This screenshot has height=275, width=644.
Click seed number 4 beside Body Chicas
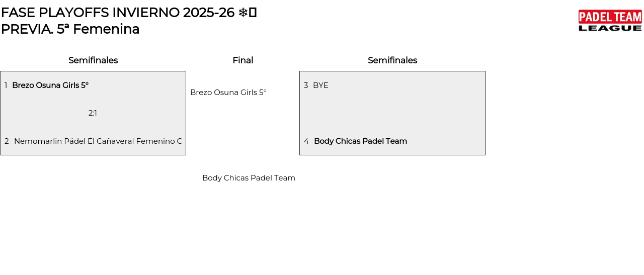[x=306, y=141]
